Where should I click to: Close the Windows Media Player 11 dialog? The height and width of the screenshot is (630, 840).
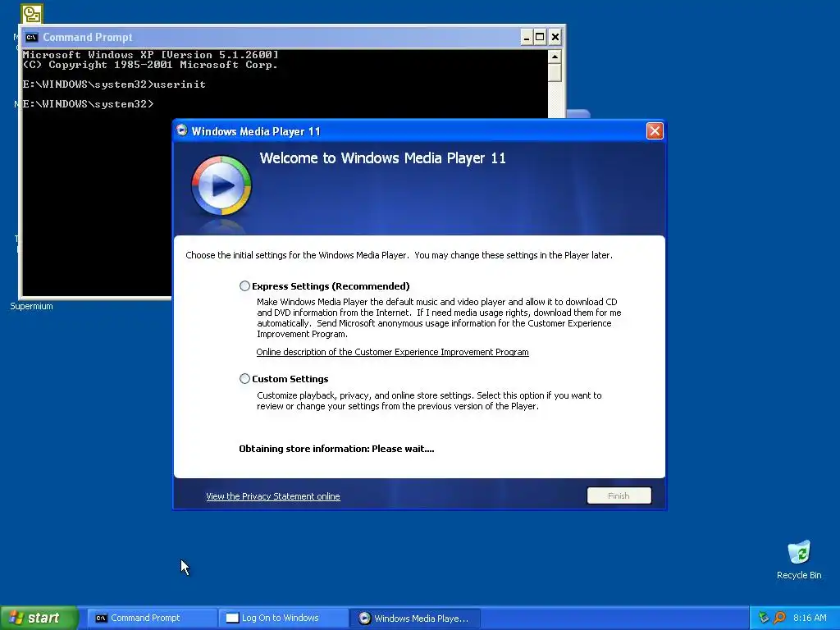point(655,130)
